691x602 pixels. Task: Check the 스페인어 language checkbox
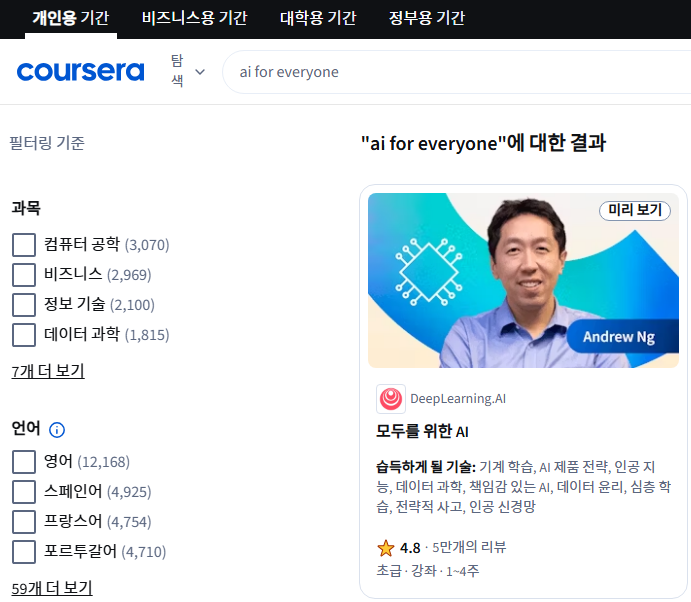24,492
